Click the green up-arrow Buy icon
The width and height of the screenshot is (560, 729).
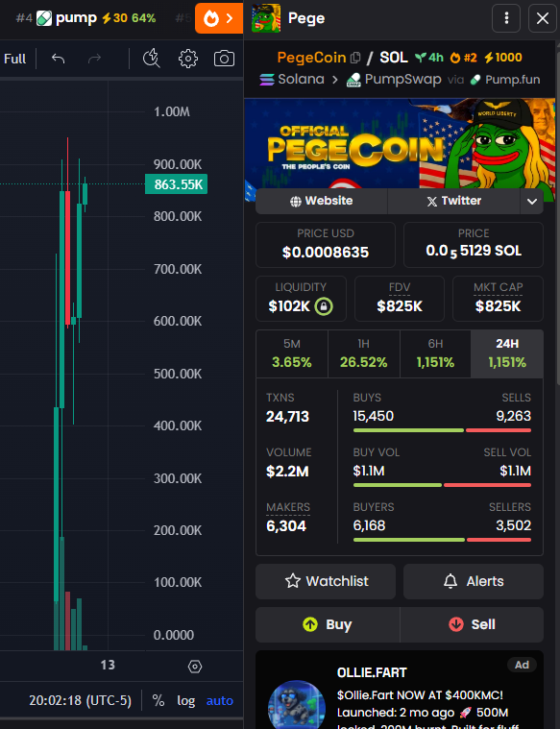pos(310,624)
